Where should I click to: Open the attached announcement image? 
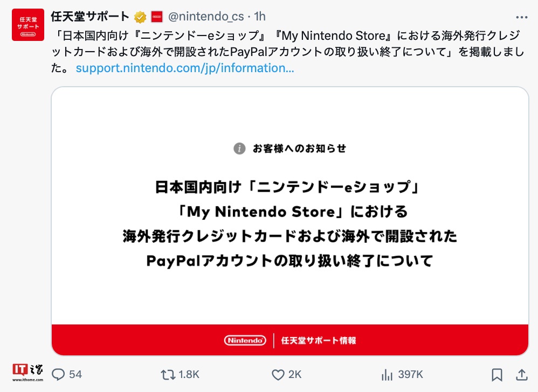tap(291, 221)
